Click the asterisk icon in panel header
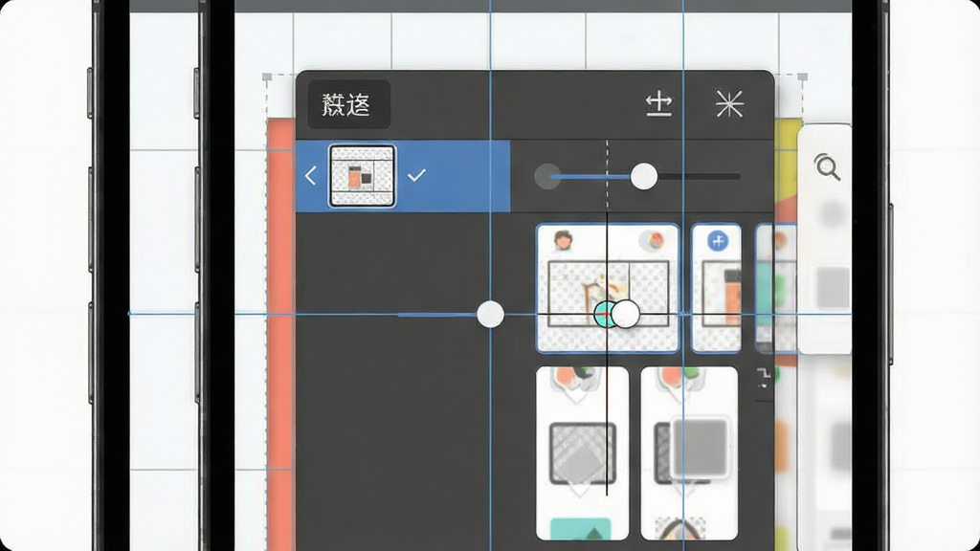This screenshot has width=980, height=551. [729, 103]
